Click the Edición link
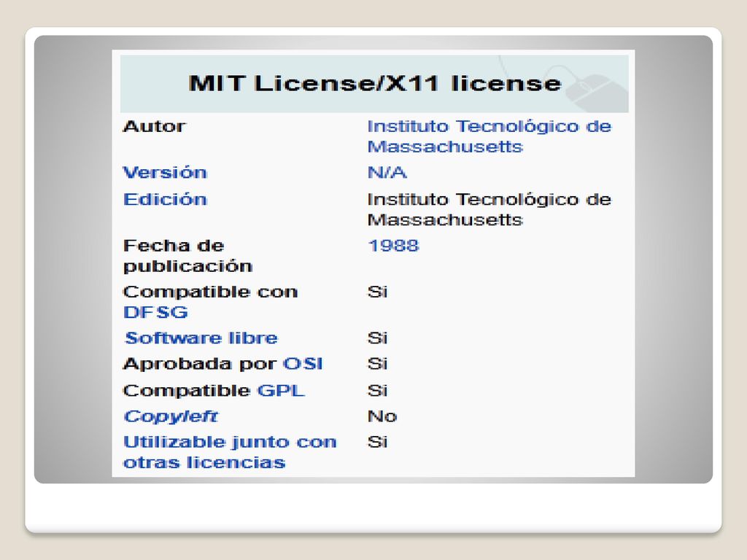Screen dimensions: 747x560 pyautogui.click(x=165, y=199)
